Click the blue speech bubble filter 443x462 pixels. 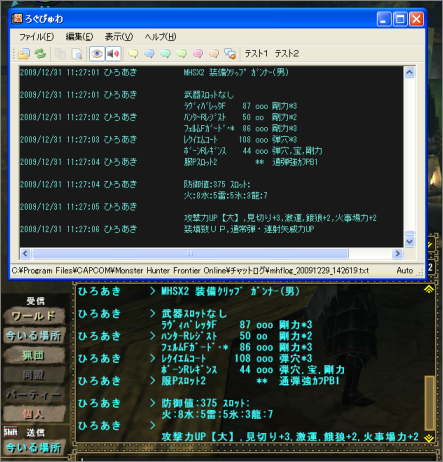[x=149, y=54]
